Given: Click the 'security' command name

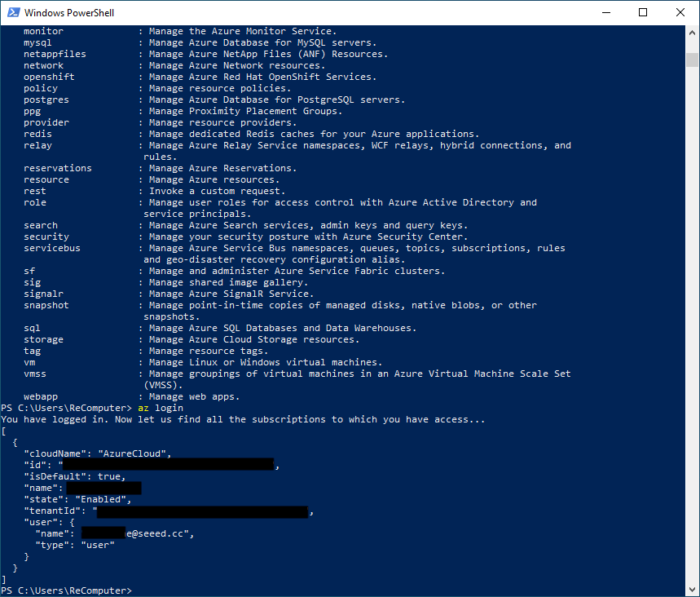Looking at the screenshot, I should [46, 237].
